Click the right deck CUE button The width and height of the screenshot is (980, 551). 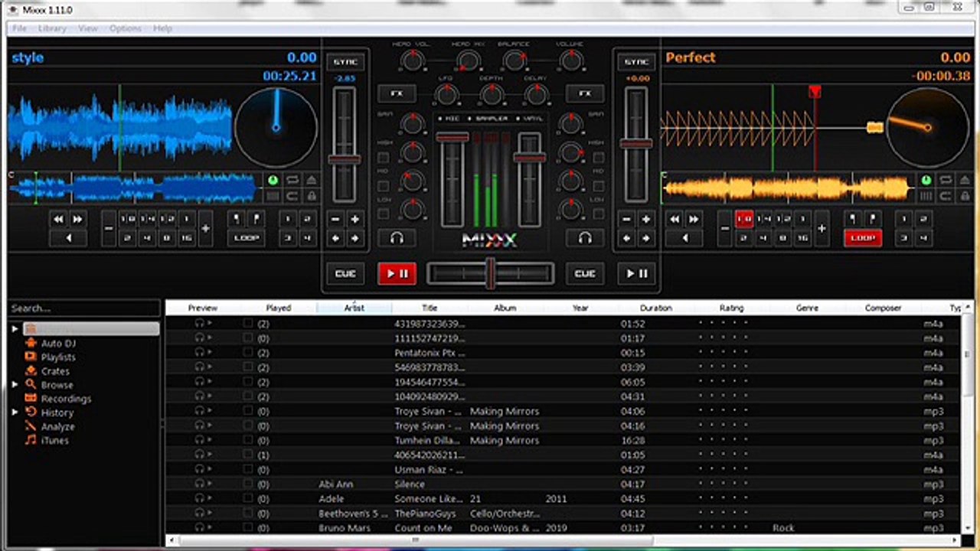[x=586, y=273]
